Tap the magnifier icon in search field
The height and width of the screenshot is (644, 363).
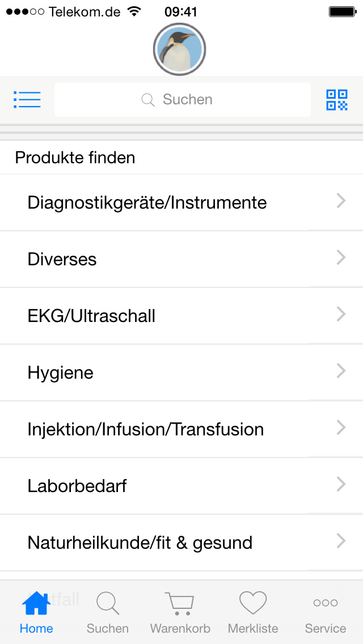(x=148, y=100)
